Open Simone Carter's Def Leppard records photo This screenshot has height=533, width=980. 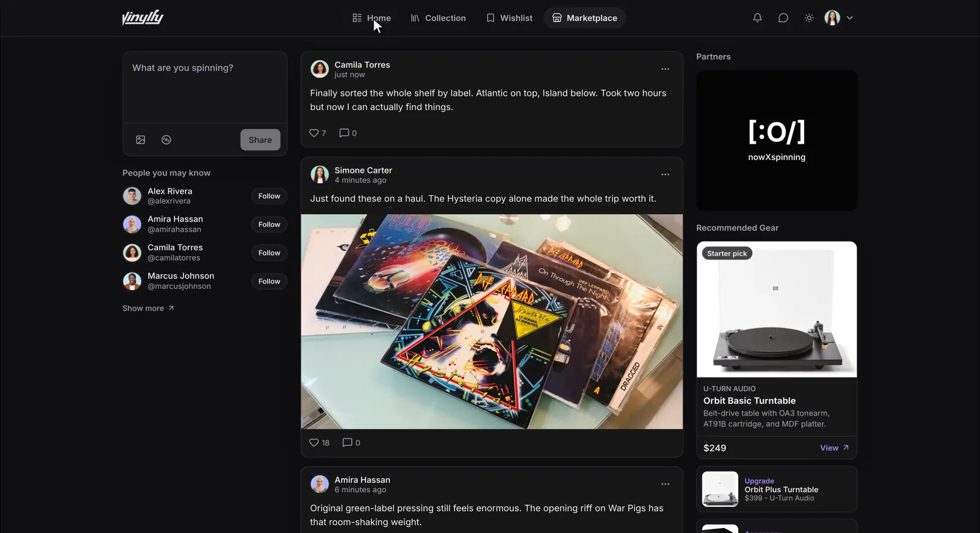pyautogui.click(x=492, y=321)
